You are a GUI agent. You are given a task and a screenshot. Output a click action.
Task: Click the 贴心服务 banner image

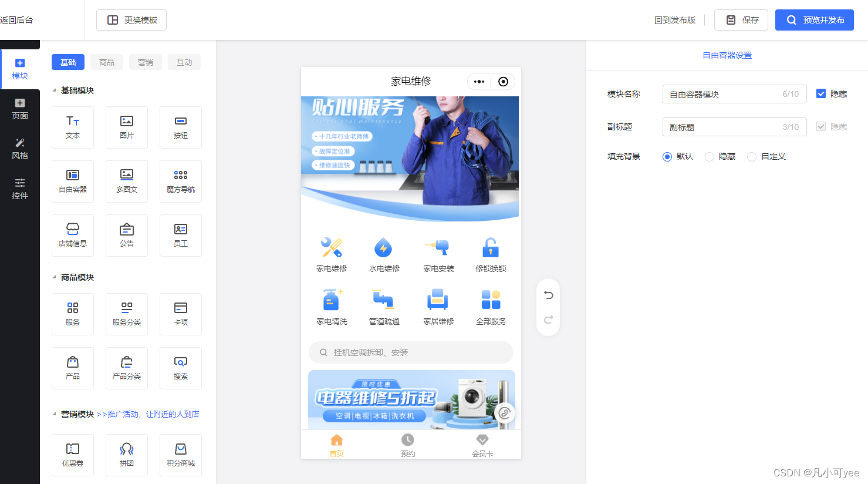410,159
